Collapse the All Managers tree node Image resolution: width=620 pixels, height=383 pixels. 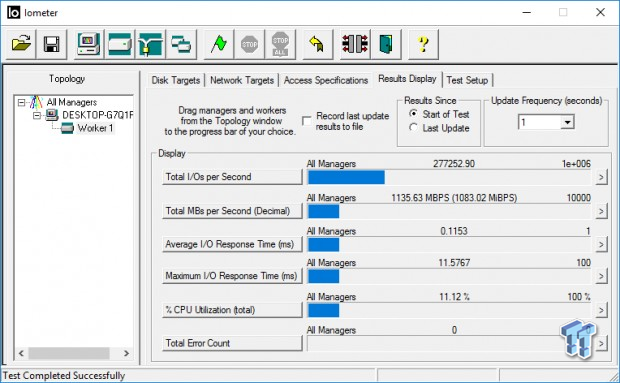pyautogui.click(x=21, y=103)
